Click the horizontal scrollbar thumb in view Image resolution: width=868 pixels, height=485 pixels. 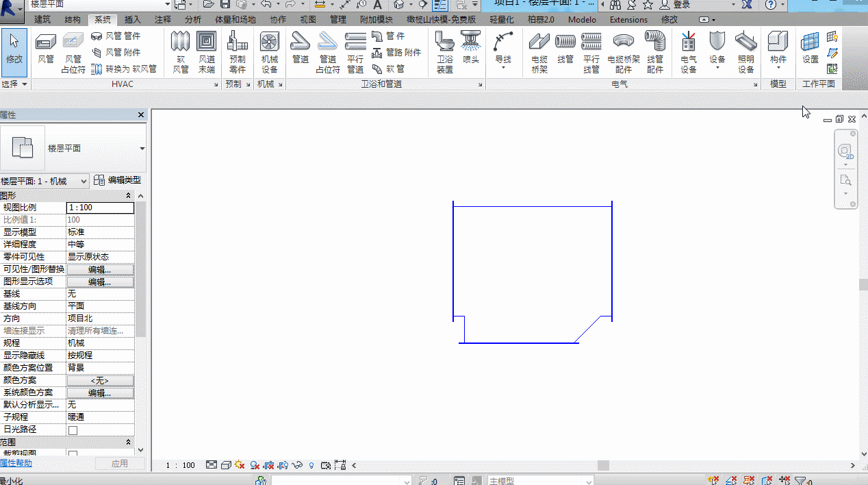pyautogui.click(x=603, y=465)
